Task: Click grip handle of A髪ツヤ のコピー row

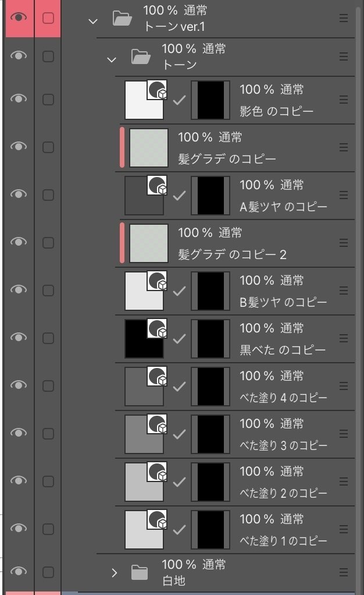Action: (344, 194)
